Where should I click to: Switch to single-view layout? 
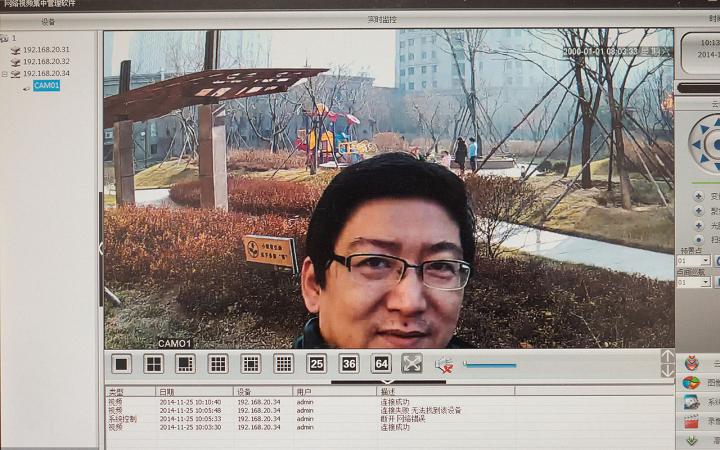tap(121, 364)
